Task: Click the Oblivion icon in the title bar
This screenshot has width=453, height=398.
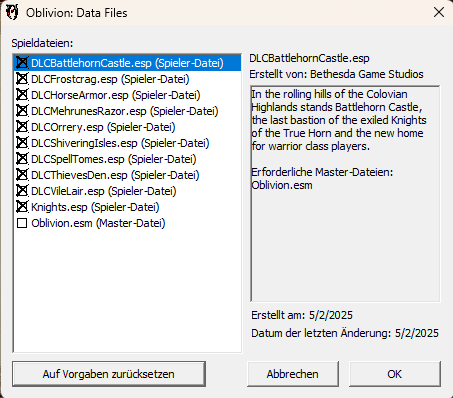Action: [x=12, y=12]
